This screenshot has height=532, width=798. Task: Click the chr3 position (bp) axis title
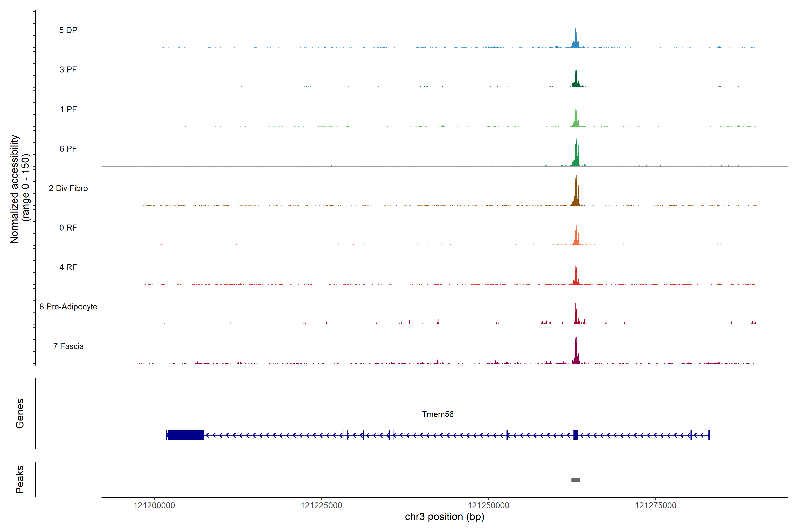[x=444, y=517]
